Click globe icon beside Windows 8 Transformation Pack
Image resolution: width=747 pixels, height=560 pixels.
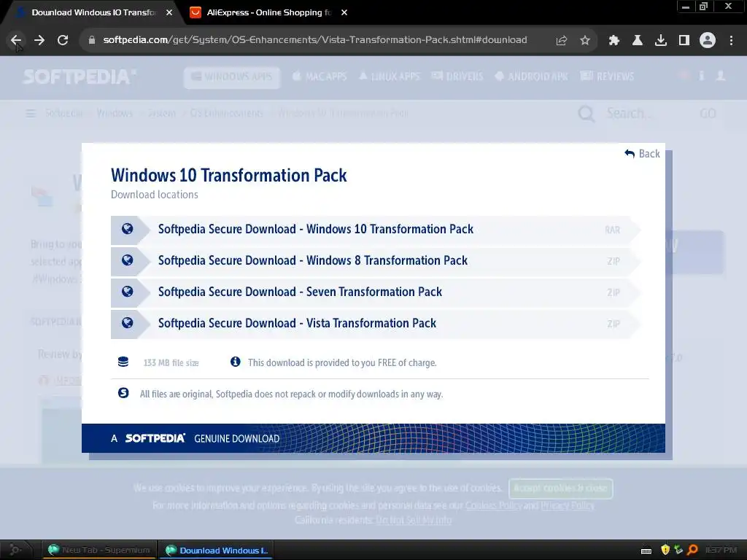pyautogui.click(x=127, y=260)
